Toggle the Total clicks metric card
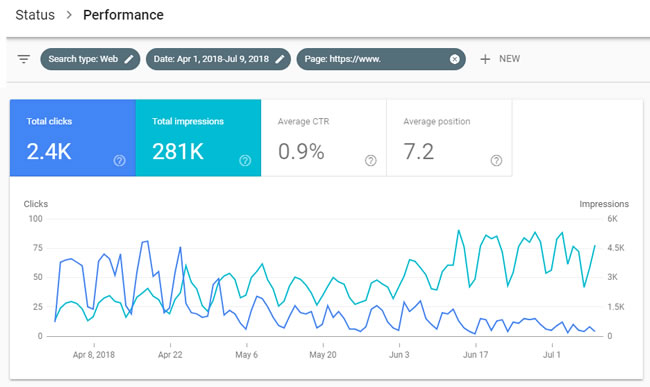Screen dimensions: 650x387 pyautogui.click(x=73, y=138)
